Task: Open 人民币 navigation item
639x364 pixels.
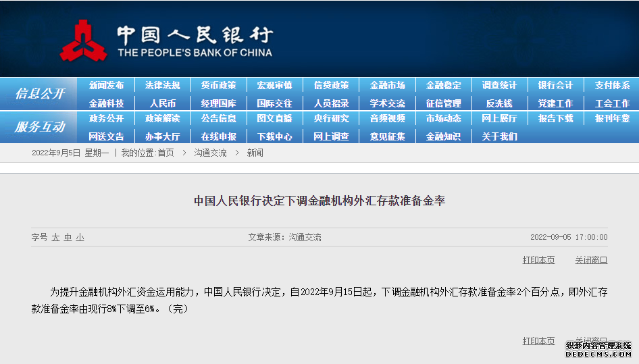Action: (x=163, y=103)
